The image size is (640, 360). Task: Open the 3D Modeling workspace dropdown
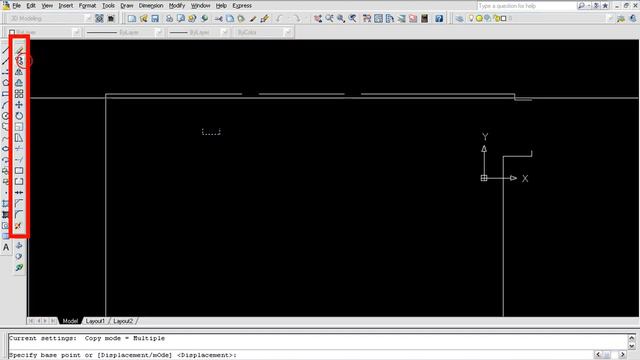[x=88, y=18]
